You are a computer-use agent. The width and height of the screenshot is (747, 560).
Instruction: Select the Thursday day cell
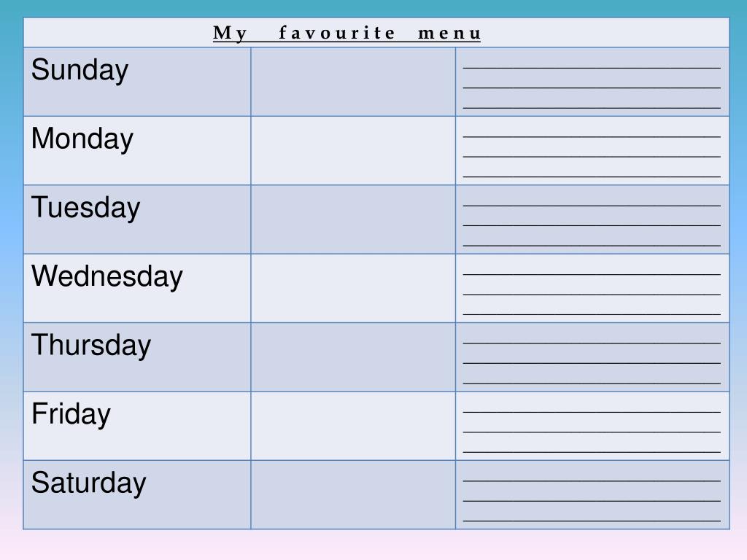(137, 357)
